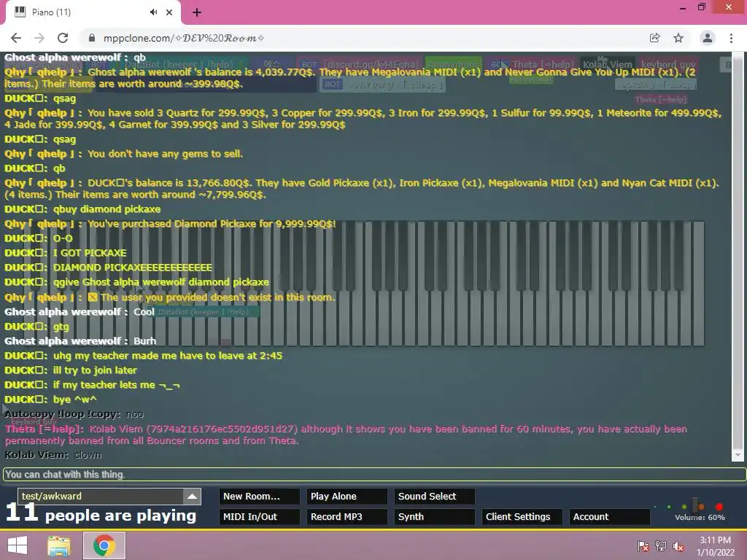Open the Windows Start menu
Screen dimensions: 747x560
[x=18, y=545]
